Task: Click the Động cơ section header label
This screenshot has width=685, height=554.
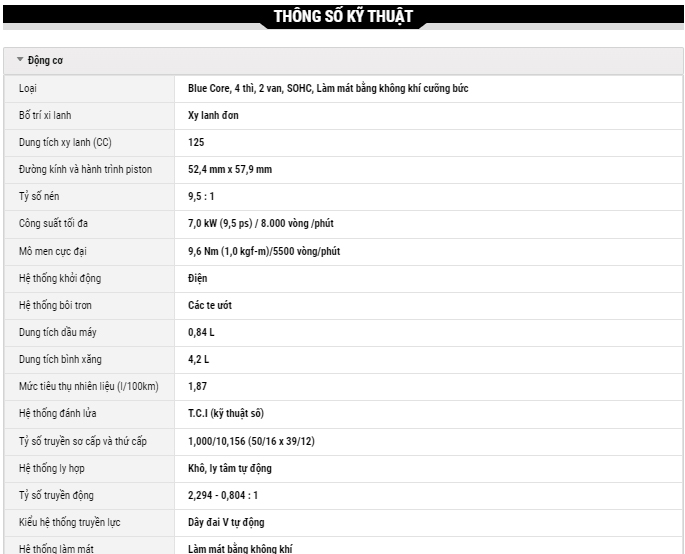Action: 46,60
